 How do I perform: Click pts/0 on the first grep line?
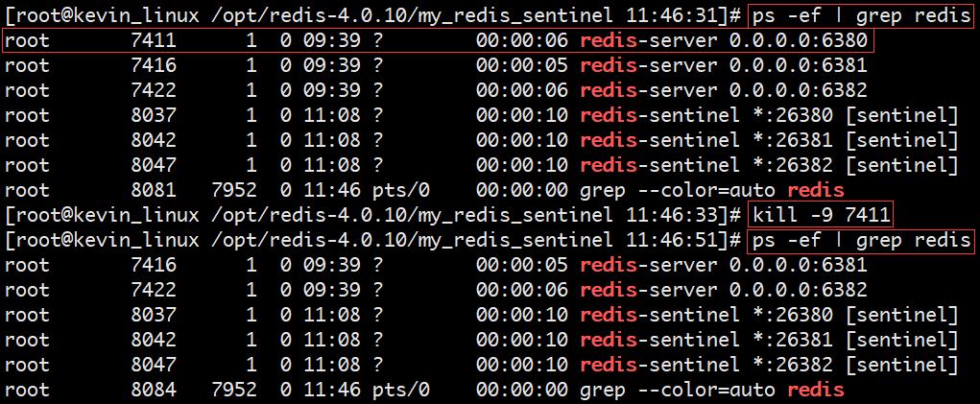[x=401, y=190]
